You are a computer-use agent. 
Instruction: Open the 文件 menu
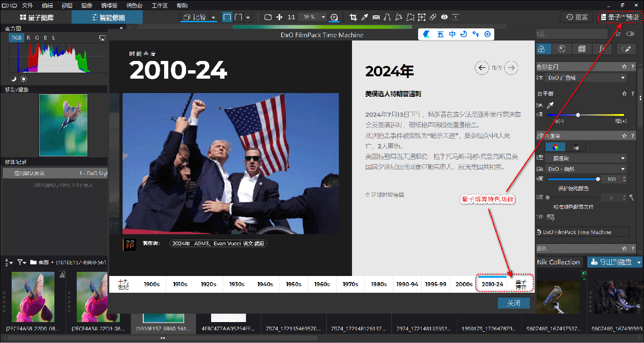[27, 5]
